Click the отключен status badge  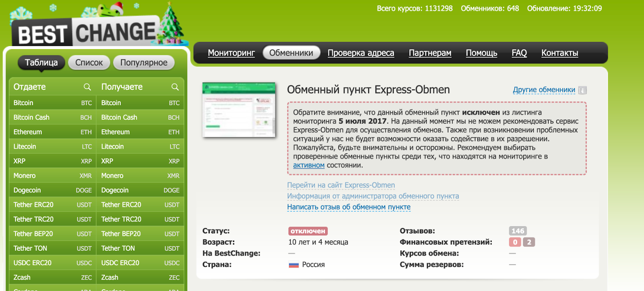308,231
